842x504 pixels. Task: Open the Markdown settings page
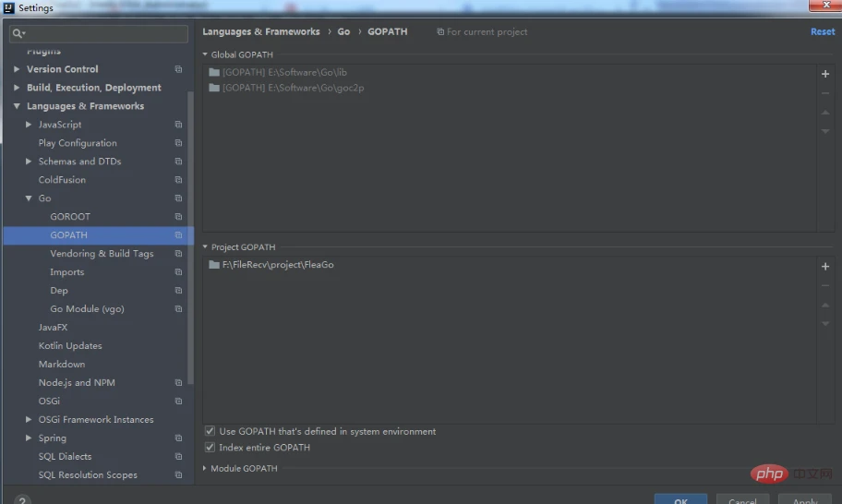pos(62,364)
